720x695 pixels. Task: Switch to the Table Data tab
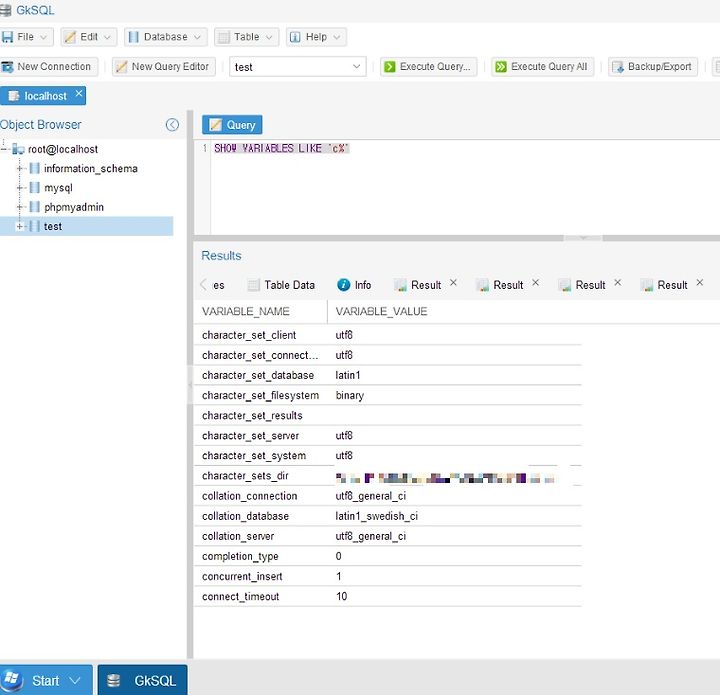(x=281, y=285)
